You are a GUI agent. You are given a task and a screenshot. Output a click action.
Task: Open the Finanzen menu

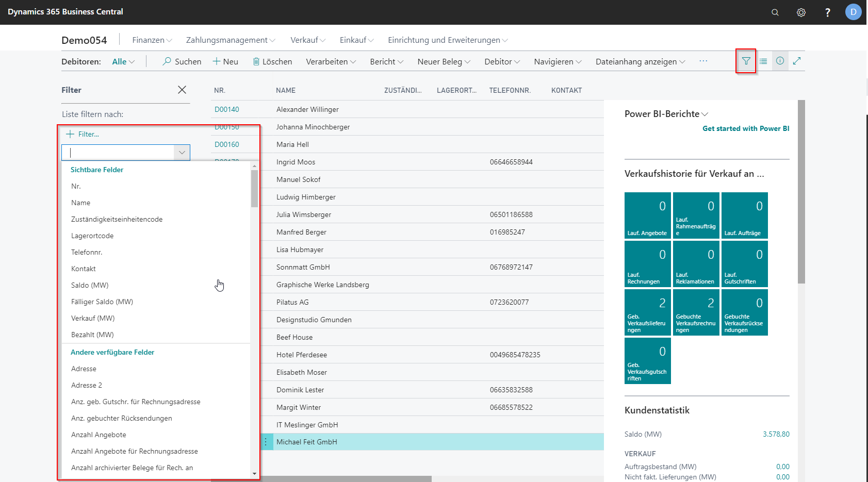click(152, 40)
